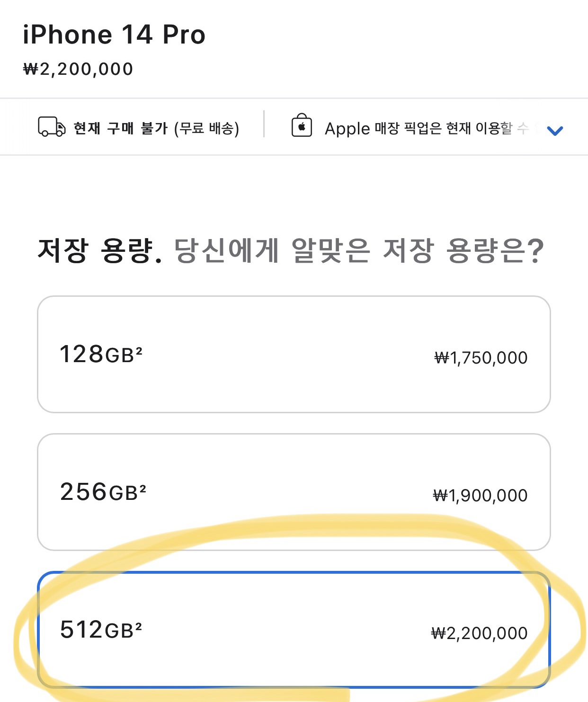
Task: Expand the blue chevron down arrow
Action: point(554,131)
